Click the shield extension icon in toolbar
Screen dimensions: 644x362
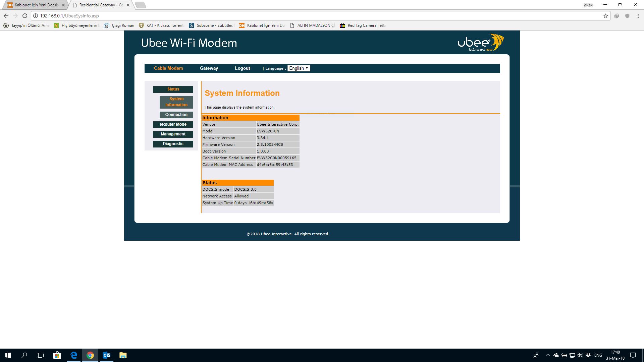click(x=627, y=16)
